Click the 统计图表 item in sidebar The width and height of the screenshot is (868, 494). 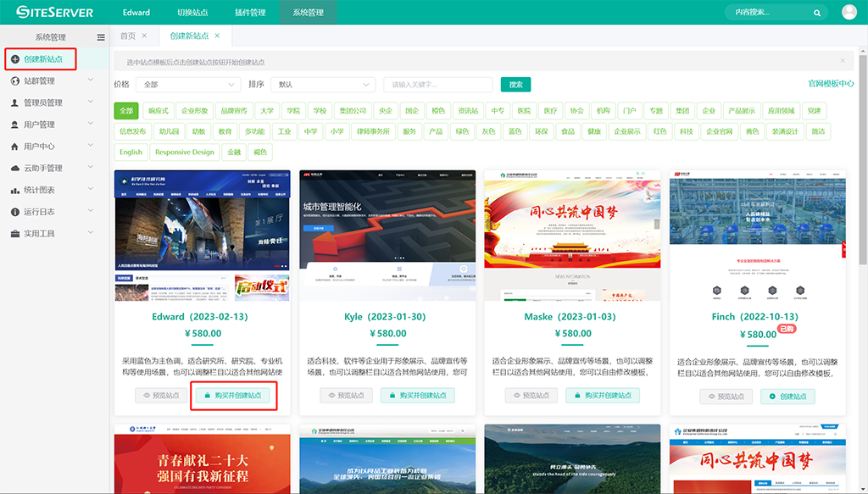coord(39,190)
